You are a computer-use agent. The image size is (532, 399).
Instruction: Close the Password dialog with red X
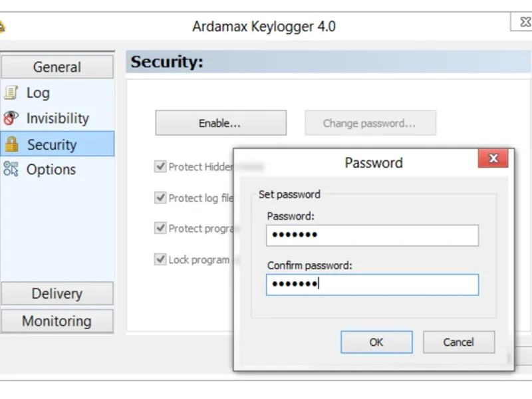click(x=493, y=158)
